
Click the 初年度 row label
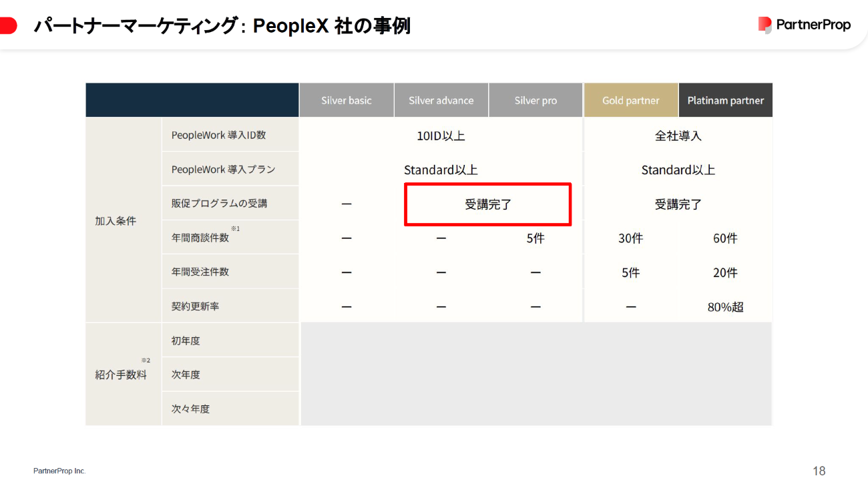(186, 340)
